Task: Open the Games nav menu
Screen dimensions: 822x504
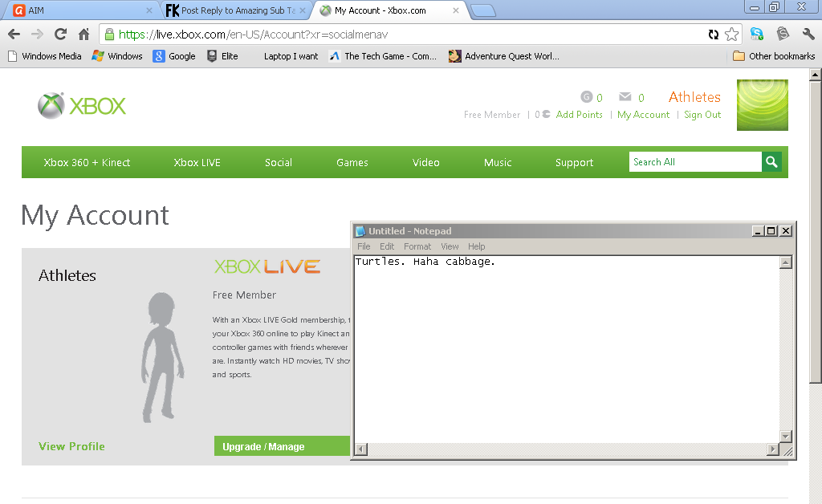Action: point(352,162)
